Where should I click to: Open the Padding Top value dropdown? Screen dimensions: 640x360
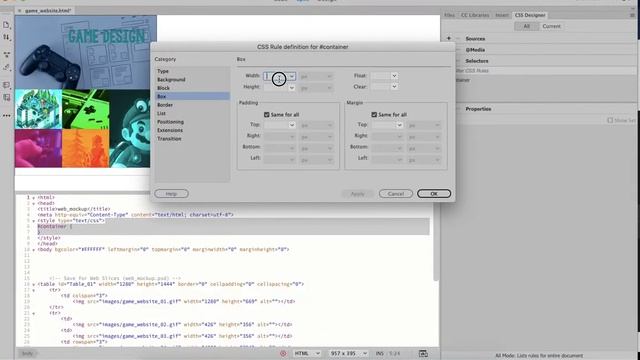(291, 125)
